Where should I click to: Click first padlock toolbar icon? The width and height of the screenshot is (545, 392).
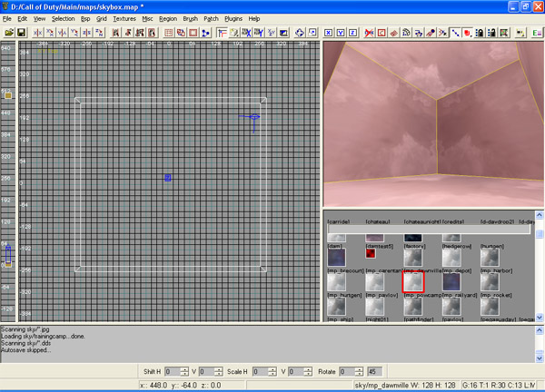tap(480, 33)
